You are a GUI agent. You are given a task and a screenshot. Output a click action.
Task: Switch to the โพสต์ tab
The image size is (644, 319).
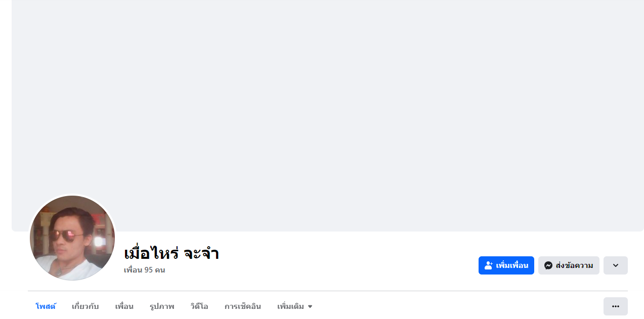[x=46, y=306]
